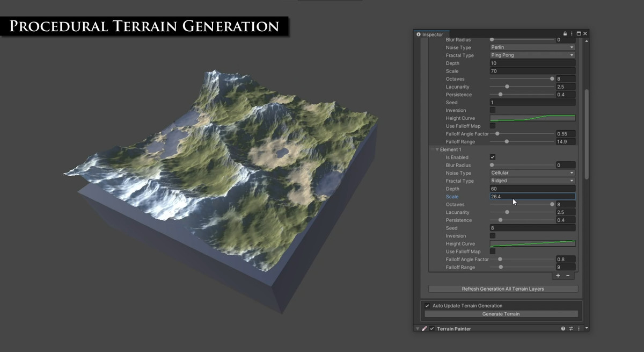The height and width of the screenshot is (352, 644).
Task: Add a new element with plus icon
Action: click(x=558, y=276)
